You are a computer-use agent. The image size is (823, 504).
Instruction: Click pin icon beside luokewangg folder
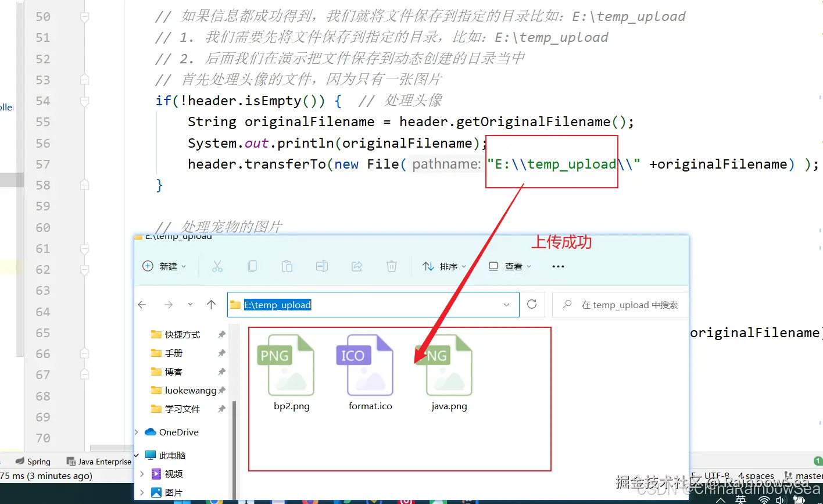coord(221,390)
